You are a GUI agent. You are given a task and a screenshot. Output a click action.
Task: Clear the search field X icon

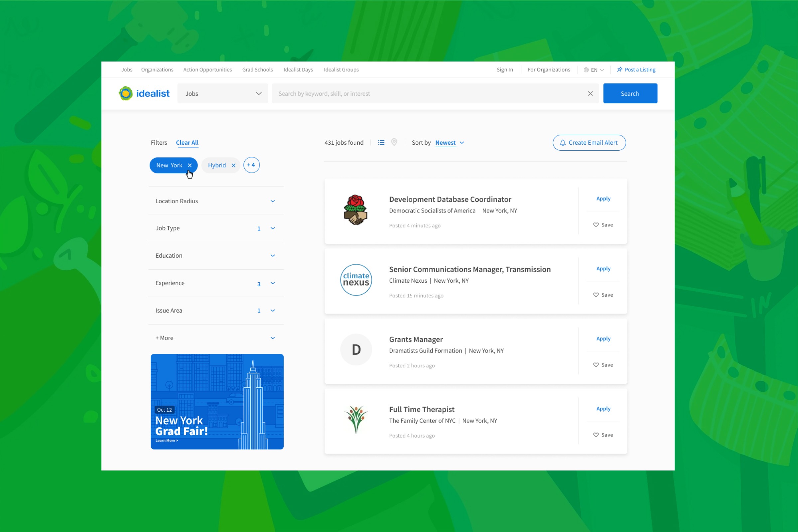coord(591,94)
